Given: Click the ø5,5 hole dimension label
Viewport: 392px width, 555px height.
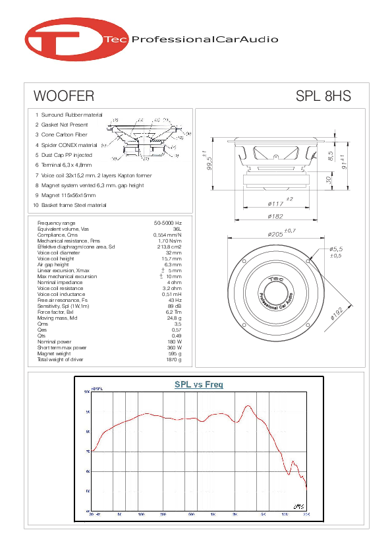Looking at the screenshot, I should coord(336,249).
